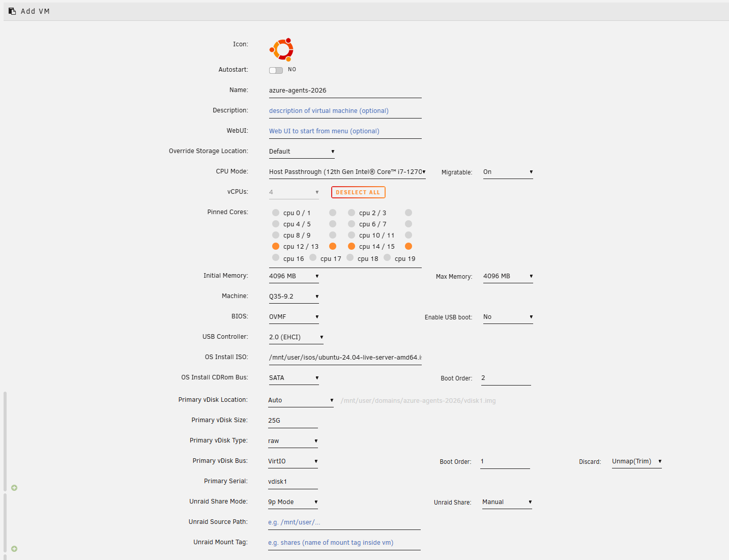
Task: Open the Machine type dropdown
Action: (294, 297)
